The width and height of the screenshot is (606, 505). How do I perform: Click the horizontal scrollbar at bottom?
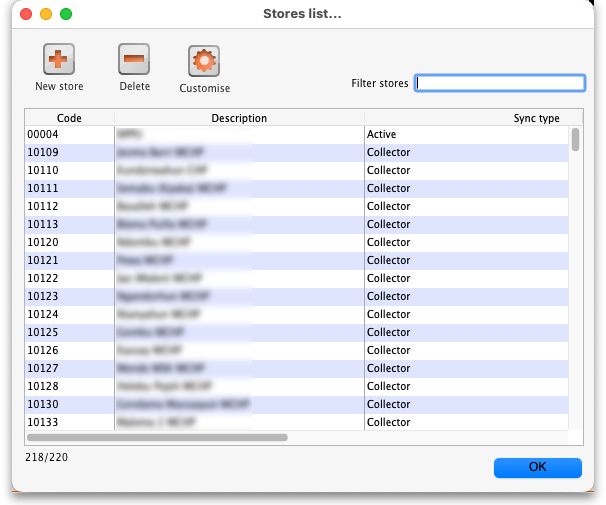tap(157, 437)
